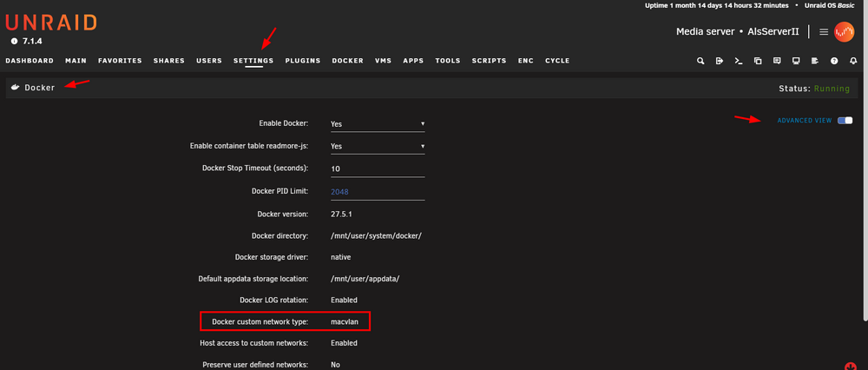Open the system log icon
Screen dimensions: 868x370
(x=815, y=61)
